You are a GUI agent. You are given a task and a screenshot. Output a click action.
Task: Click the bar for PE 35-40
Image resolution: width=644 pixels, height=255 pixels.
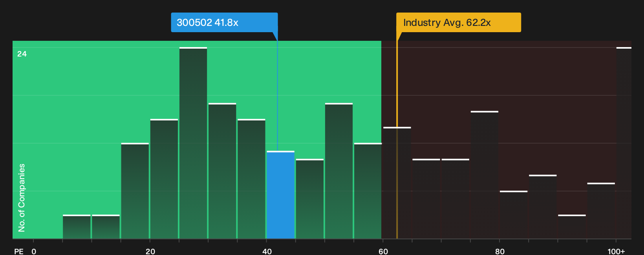pyautogui.click(x=251, y=179)
